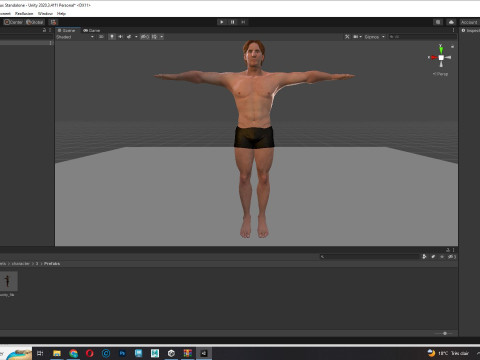This screenshot has width=480, height=360.
Task: Toggle hidden packages visibility in Project window
Action: 452,256
